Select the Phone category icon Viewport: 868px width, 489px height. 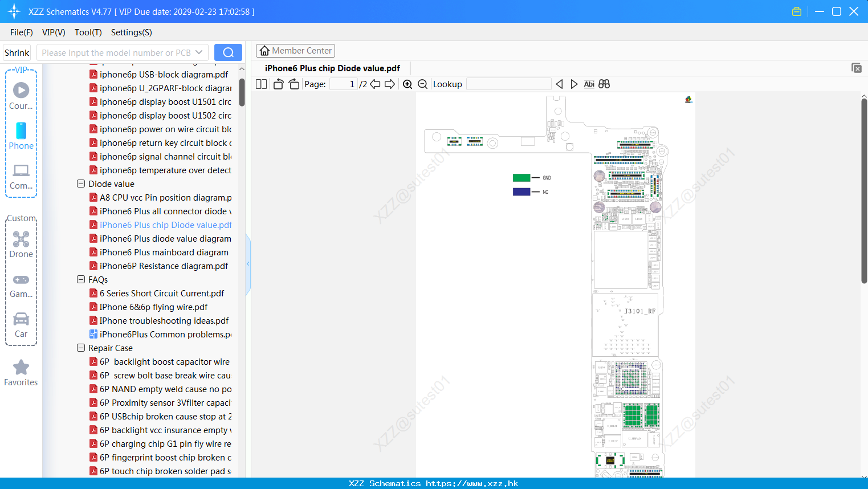21,136
